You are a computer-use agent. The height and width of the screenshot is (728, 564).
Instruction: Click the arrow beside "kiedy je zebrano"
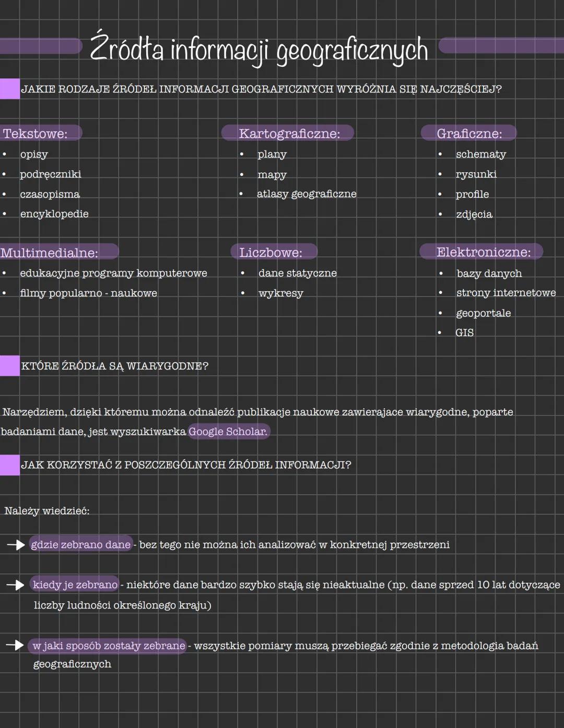point(16,585)
